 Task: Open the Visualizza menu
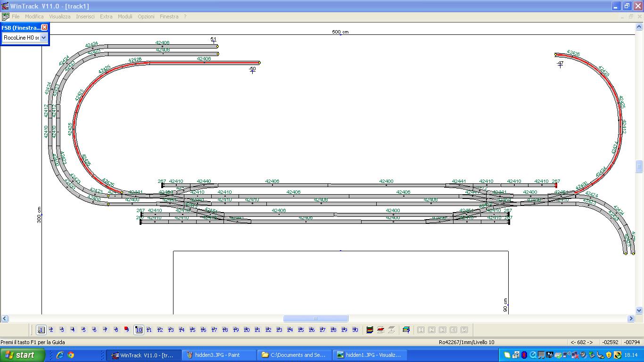(x=60, y=16)
